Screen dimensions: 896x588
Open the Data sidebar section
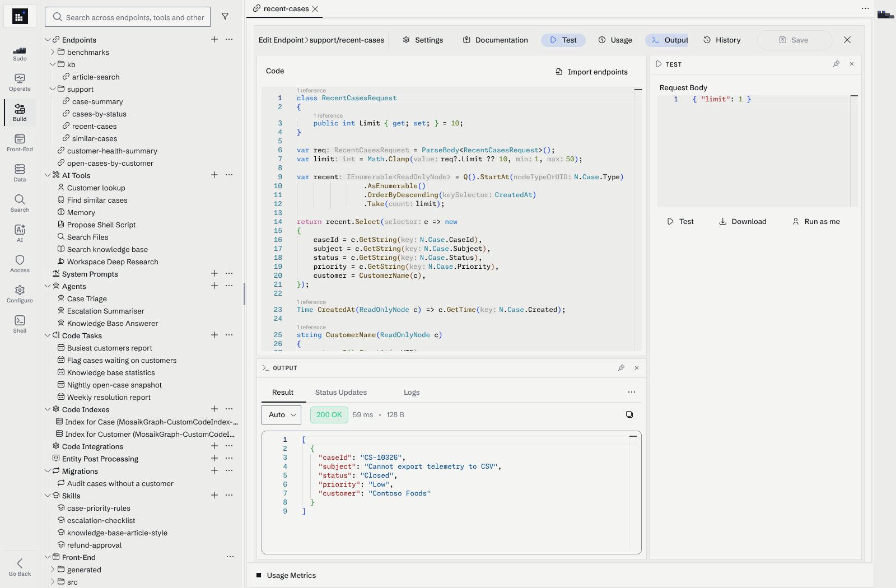(x=20, y=173)
